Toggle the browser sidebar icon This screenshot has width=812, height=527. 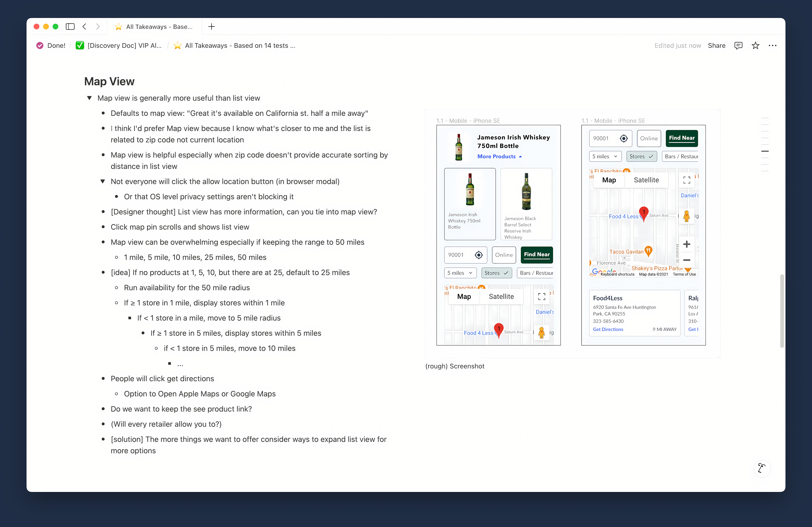pyautogui.click(x=70, y=27)
